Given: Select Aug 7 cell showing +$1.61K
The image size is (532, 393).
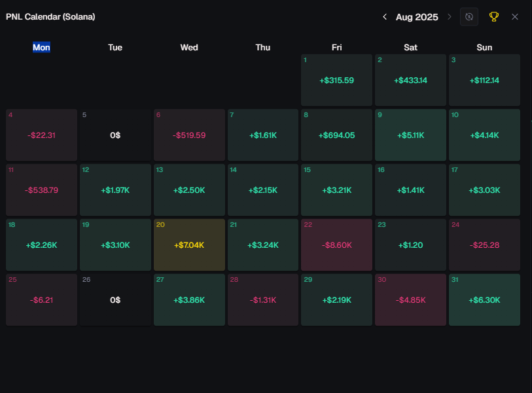Looking at the screenshot, I should [263, 135].
